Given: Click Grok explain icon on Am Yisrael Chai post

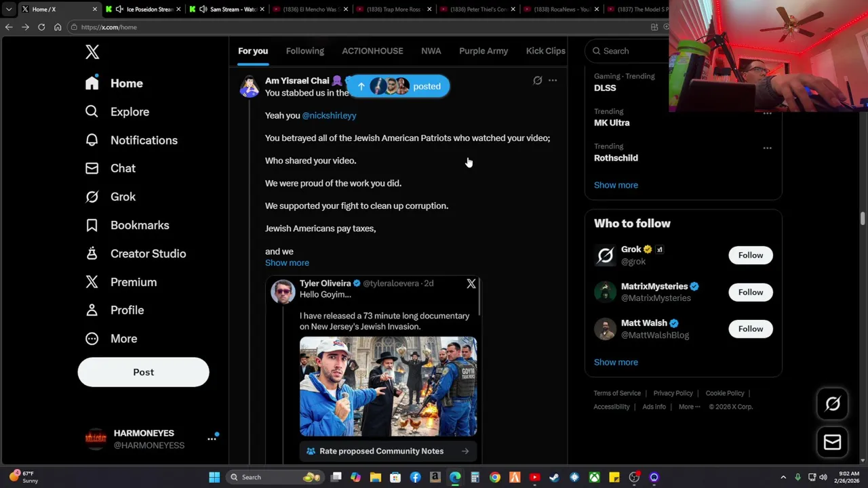Looking at the screenshot, I should (538, 81).
